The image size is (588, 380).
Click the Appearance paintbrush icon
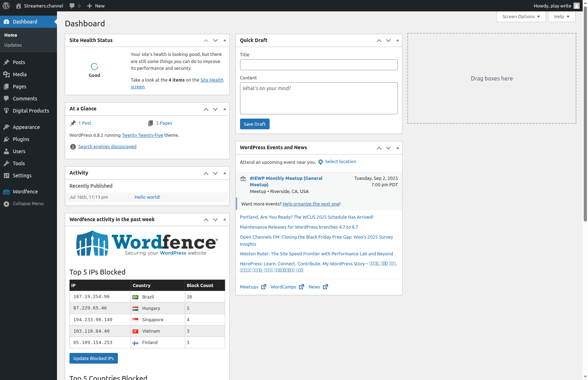pos(6,127)
